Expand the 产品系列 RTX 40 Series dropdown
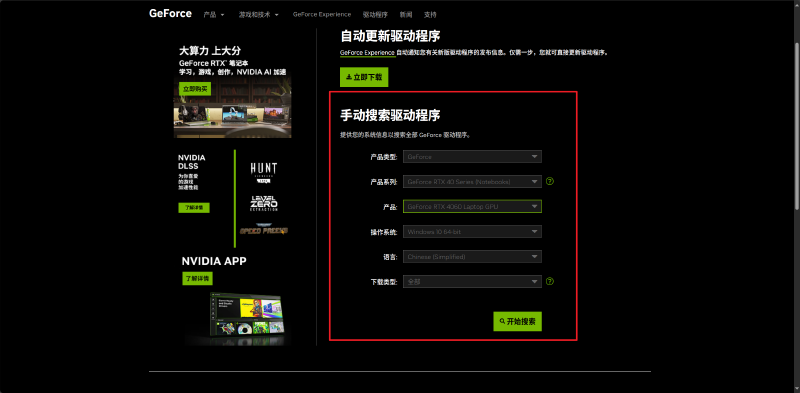The width and height of the screenshot is (800, 393). pos(472,181)
